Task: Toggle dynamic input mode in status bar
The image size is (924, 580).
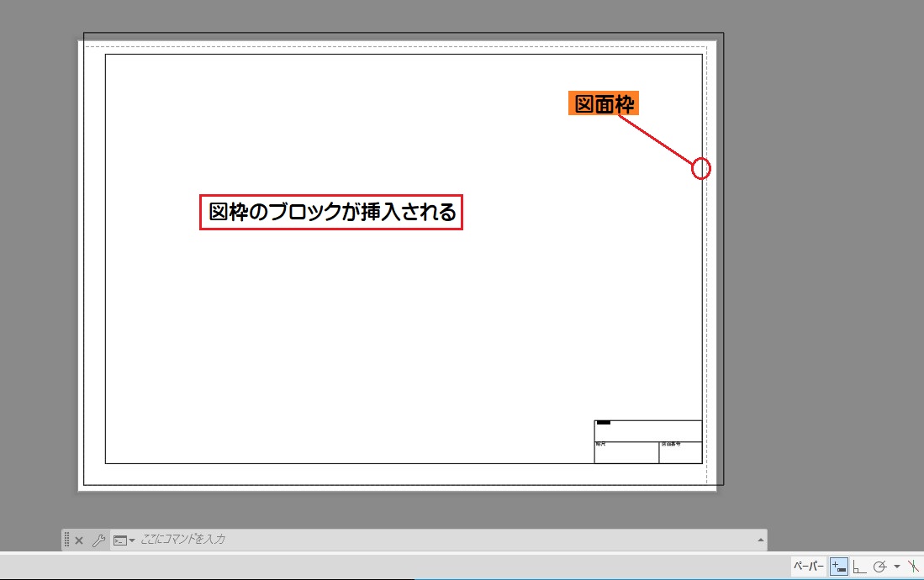Action: (x=838, y=567)
